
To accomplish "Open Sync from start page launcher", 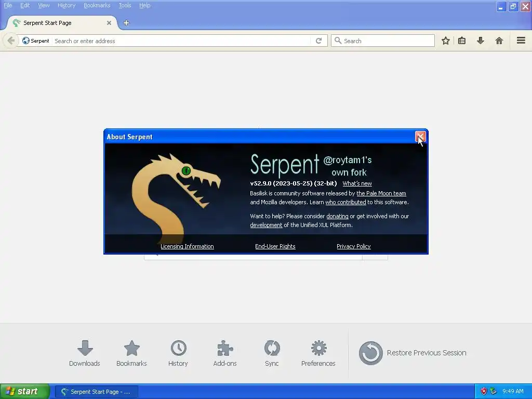I will pyautogui.click(x=272, y=353).
